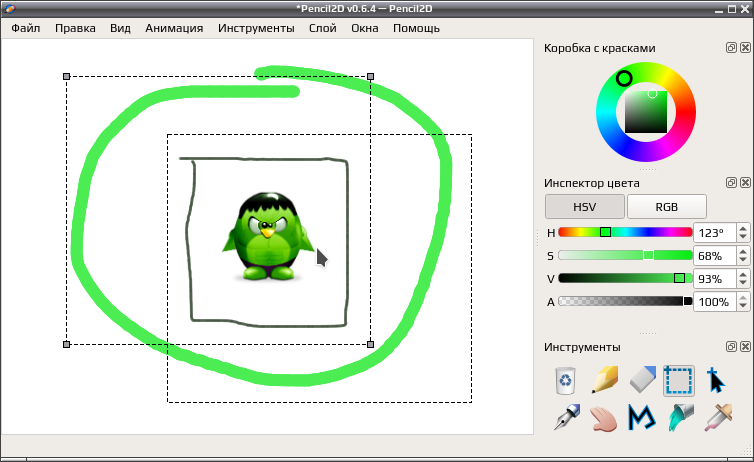Open the Вид menu
754x462 pixels.
pos(120,28)
